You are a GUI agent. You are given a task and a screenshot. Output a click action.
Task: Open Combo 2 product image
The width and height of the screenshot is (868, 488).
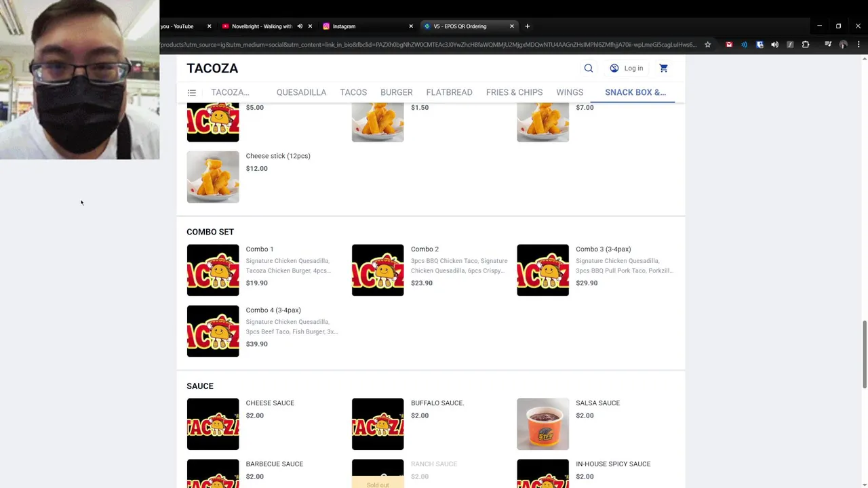378,270
